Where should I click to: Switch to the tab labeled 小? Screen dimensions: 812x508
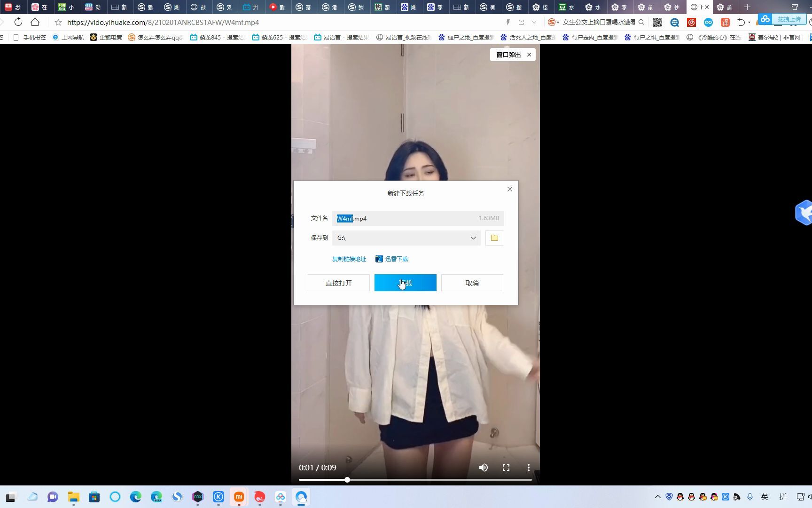click(x=66, y=7)
